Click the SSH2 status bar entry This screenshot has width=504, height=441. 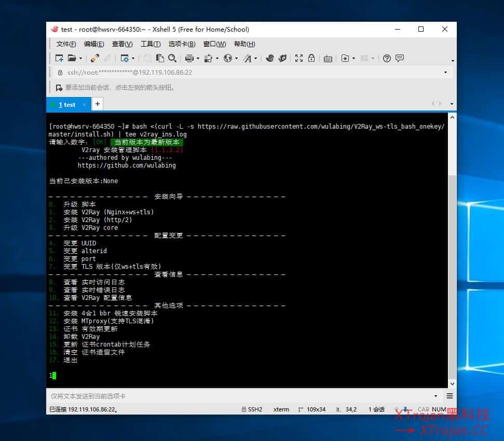tap(252, 409)
